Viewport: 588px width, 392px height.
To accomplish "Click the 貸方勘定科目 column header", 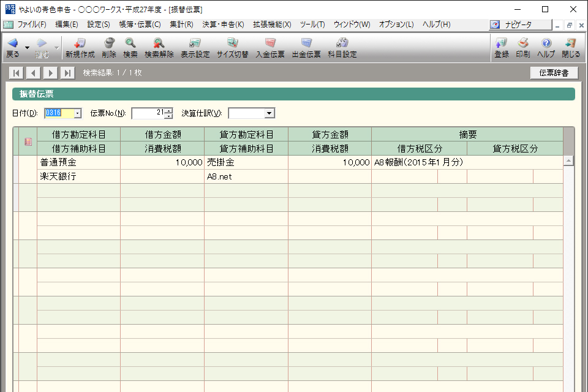I will point(246,134).
